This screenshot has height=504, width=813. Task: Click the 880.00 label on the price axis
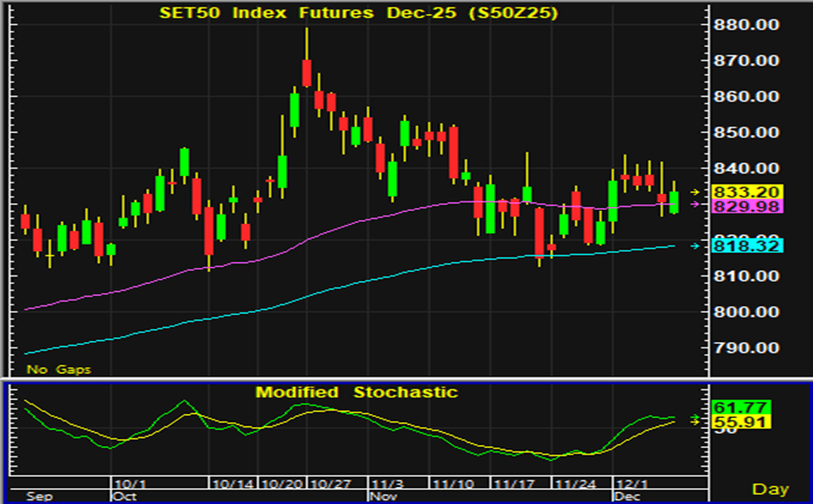(x=747, y=25)
